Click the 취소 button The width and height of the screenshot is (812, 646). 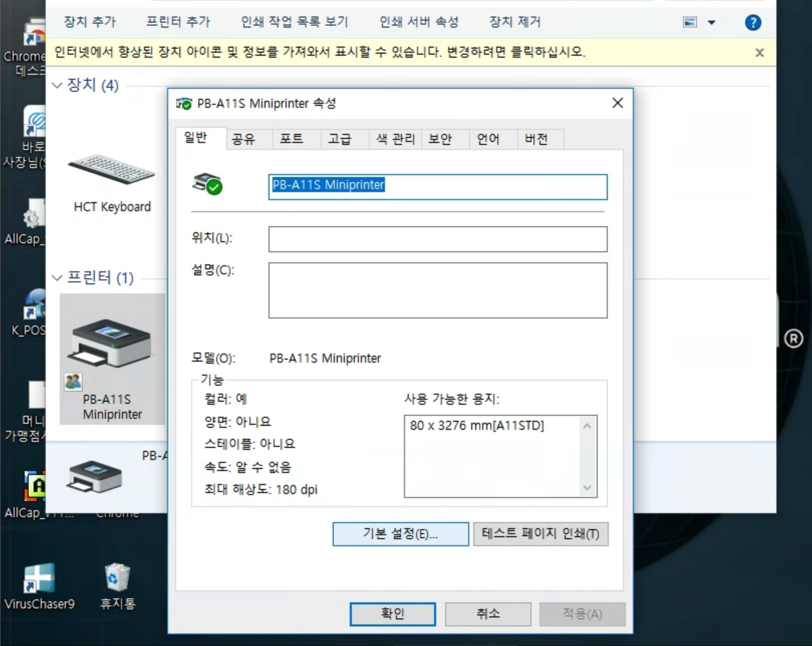[488, 614]
